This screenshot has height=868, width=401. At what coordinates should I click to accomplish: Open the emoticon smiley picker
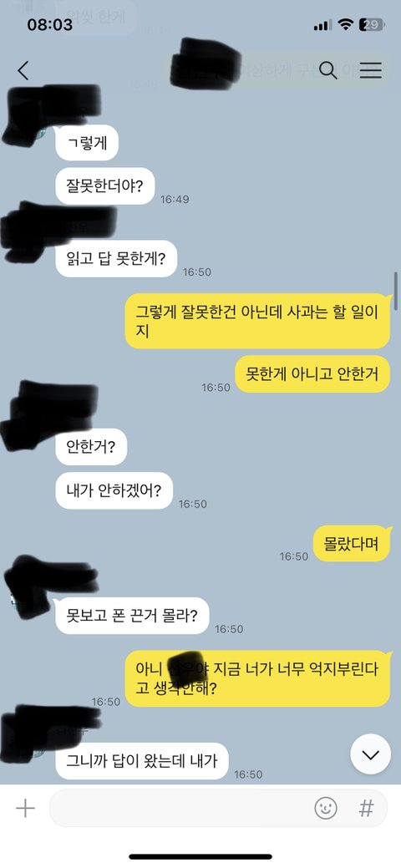pyautogui.click(x=326, y=809)
